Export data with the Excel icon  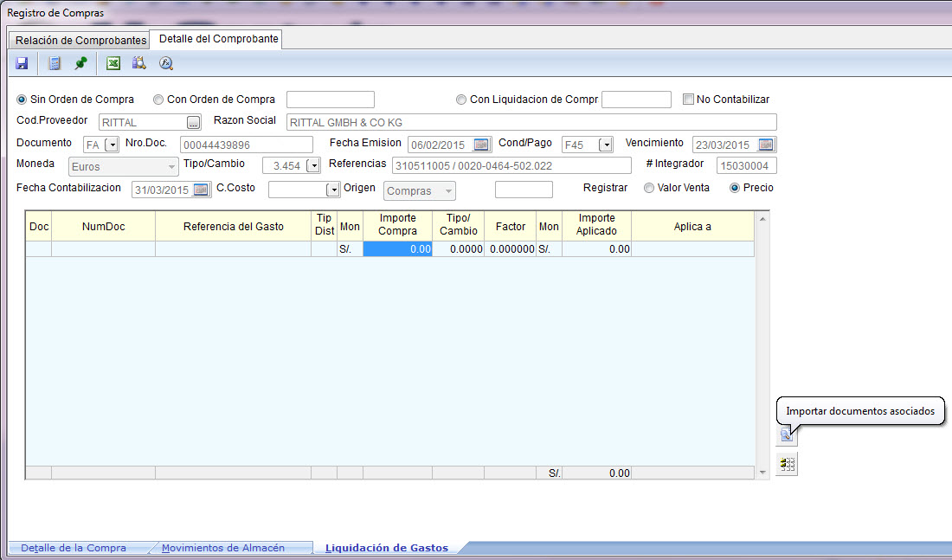(x=113, y=63)
